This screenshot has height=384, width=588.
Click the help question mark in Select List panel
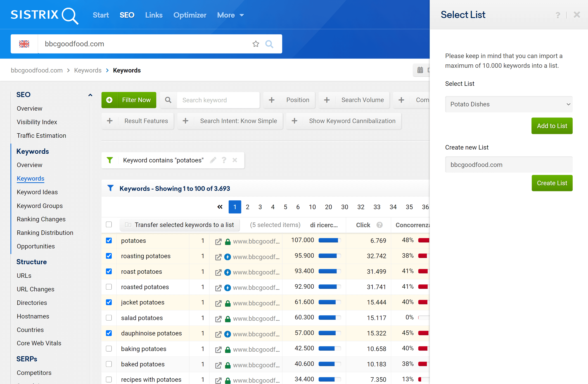558,15
